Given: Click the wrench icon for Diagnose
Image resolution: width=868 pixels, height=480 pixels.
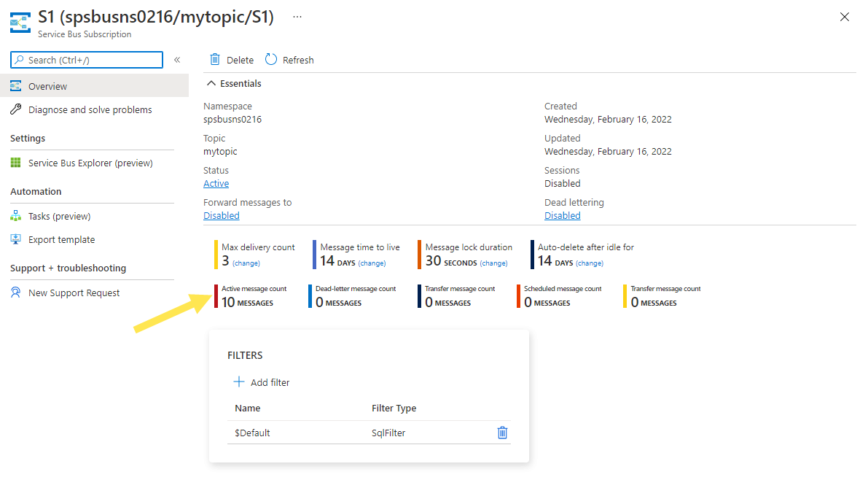Looking at the screenshot, I should pyautogui.click(x=16, y=109).
